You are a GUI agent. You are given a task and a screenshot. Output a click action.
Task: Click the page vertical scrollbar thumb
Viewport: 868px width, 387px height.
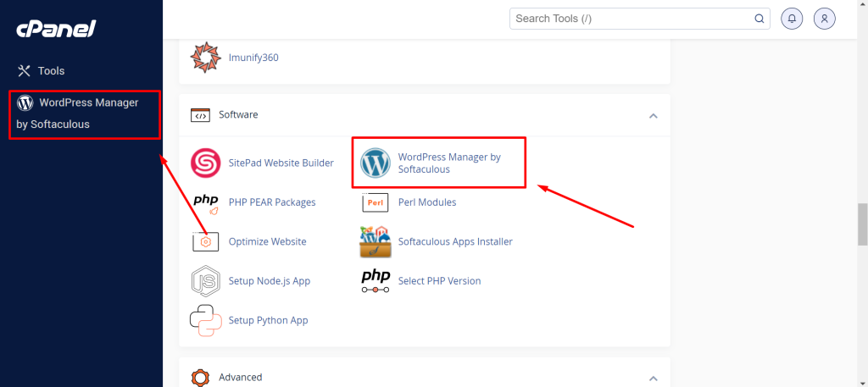[x=862, y=224]
